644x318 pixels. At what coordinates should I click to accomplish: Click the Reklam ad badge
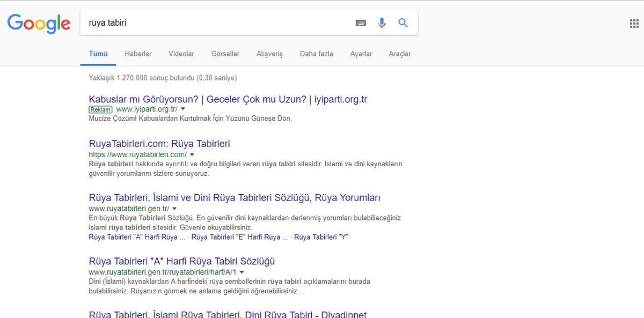(x=101, y=109)
